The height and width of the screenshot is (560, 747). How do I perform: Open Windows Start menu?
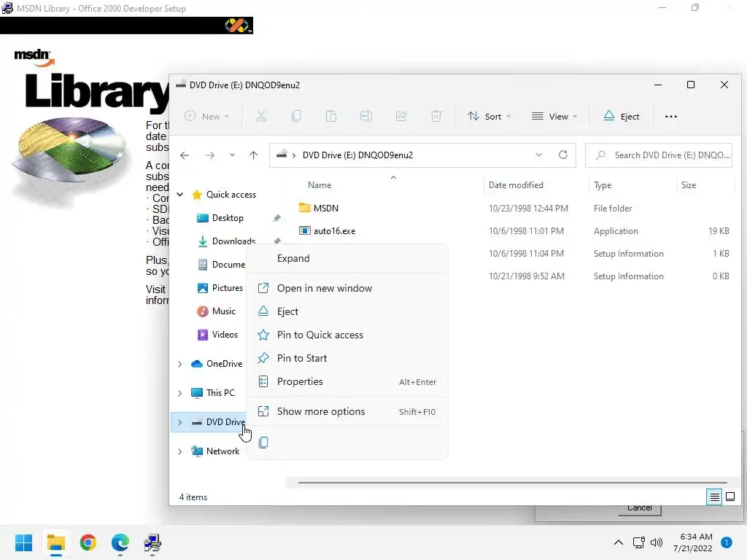(24, 542)
